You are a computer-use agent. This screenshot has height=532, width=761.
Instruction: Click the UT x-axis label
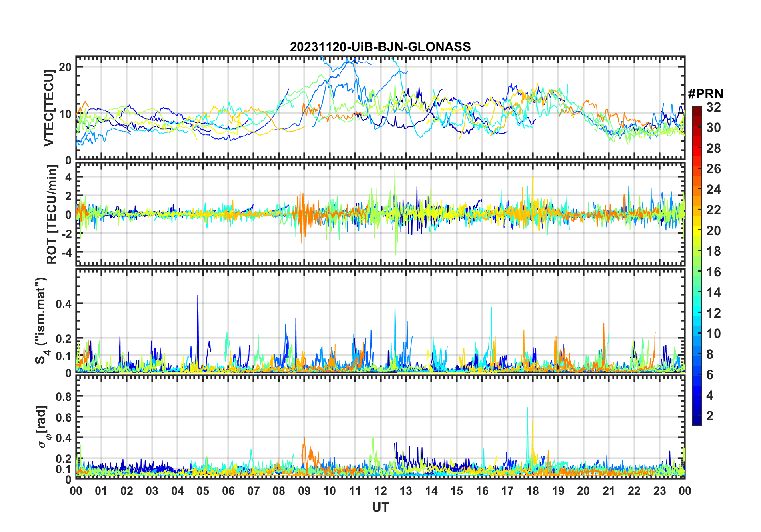(380, 507)
